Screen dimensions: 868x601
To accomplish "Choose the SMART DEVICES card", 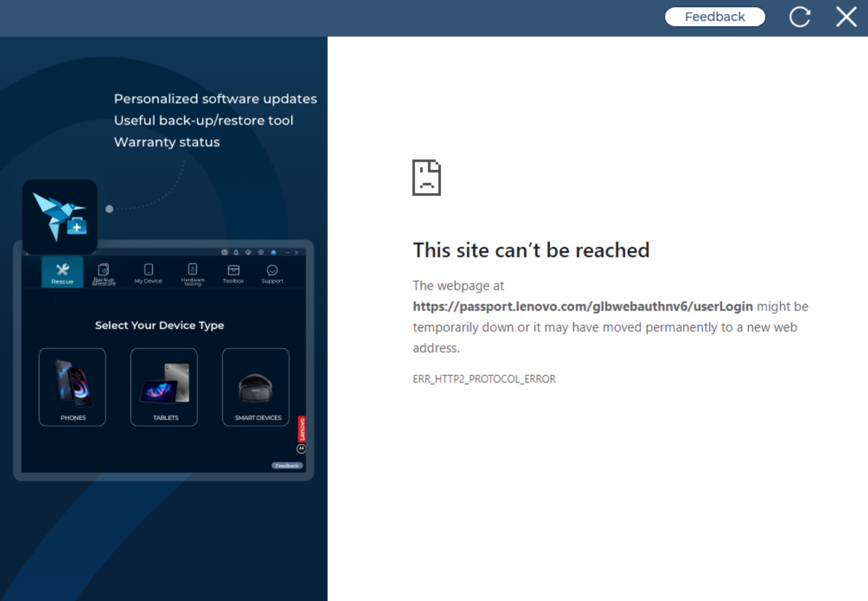I will tap(255, 387).
